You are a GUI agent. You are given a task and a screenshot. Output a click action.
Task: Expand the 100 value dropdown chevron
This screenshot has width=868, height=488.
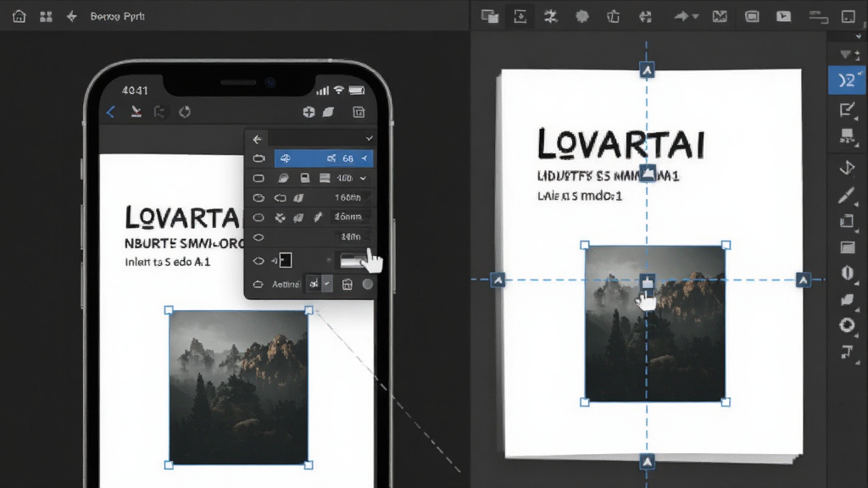(x=363, y=178)
